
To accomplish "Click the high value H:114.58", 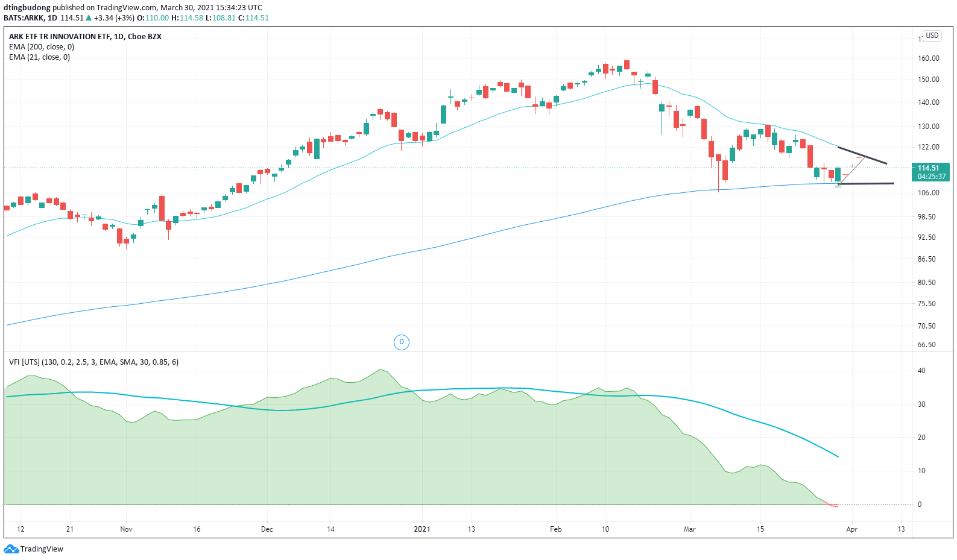I will [x=188, y=18].
